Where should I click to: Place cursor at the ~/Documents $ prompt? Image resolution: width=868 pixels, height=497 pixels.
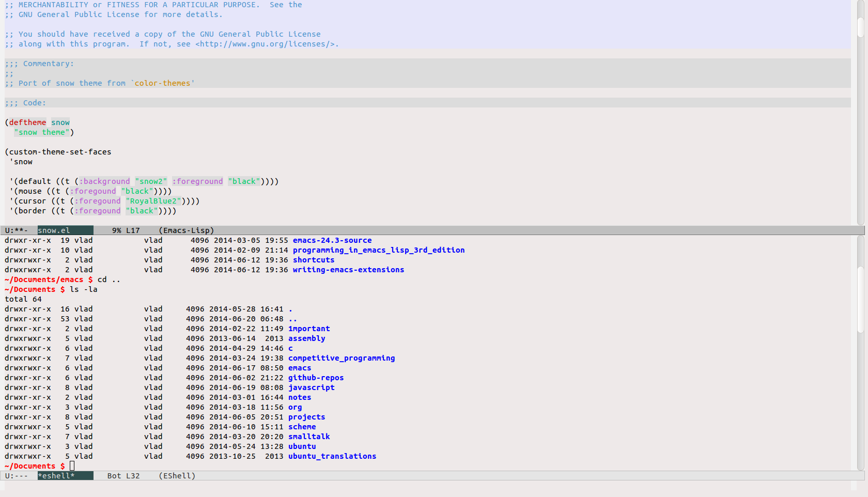[x=72, y=466]
